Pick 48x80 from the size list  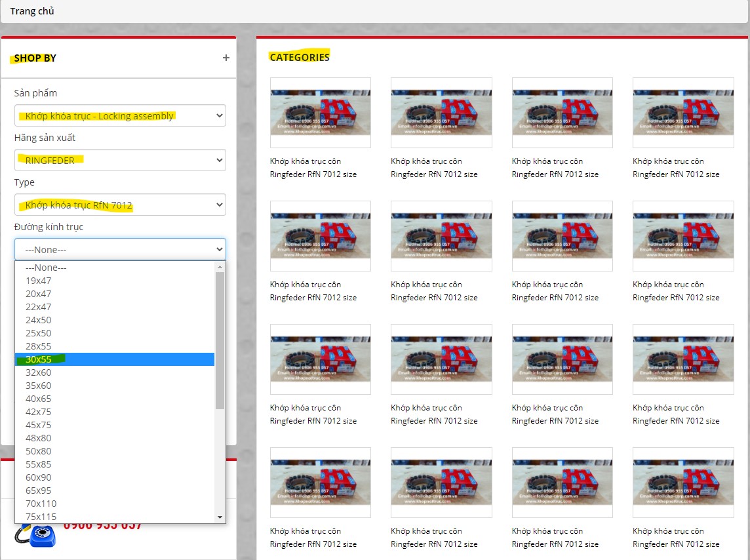click(115, 438)
